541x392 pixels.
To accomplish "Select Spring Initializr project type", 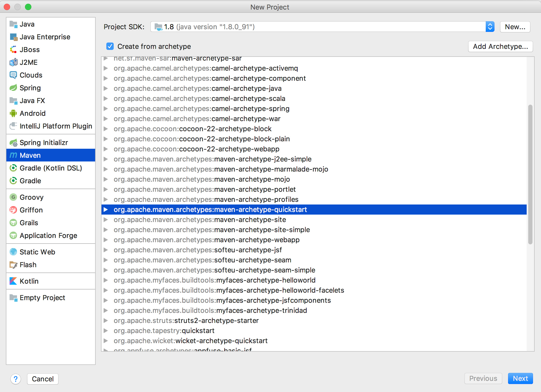I will click(x=44, y=143).
